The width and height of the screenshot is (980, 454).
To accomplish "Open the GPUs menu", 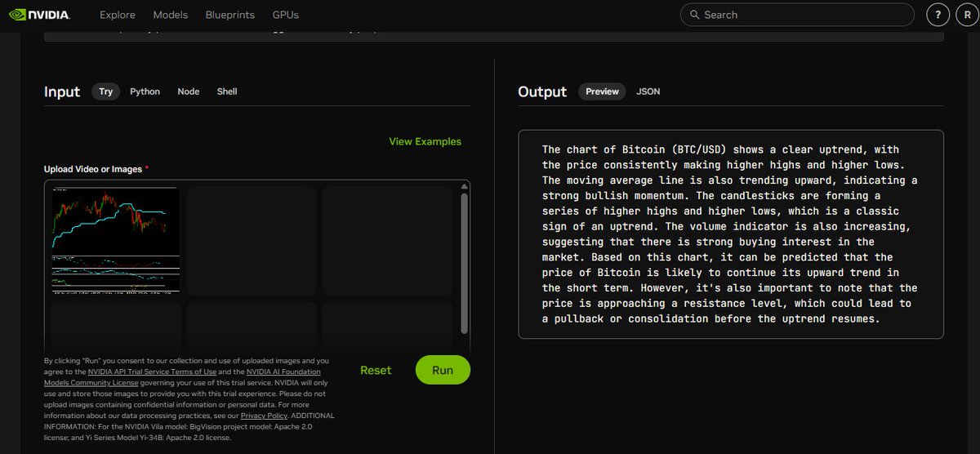I will (x=285, y=15).
